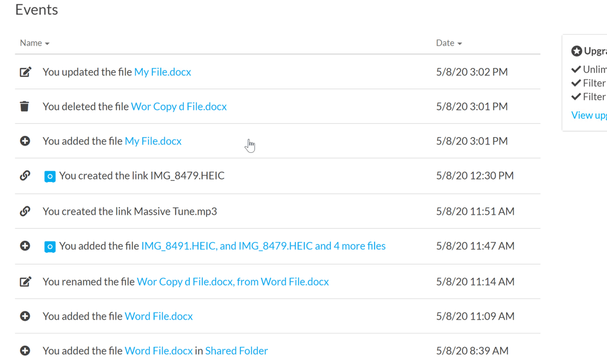Open My File.docx link in updated event
Viewport: 607px width, 364px height.
(x=163, y=72)
